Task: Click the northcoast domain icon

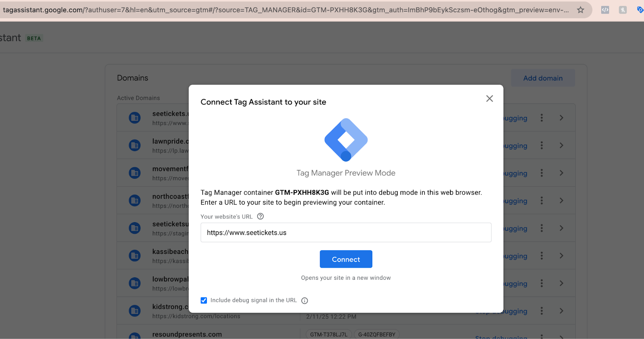Action: pyautogui.click(x=134, y=200)
